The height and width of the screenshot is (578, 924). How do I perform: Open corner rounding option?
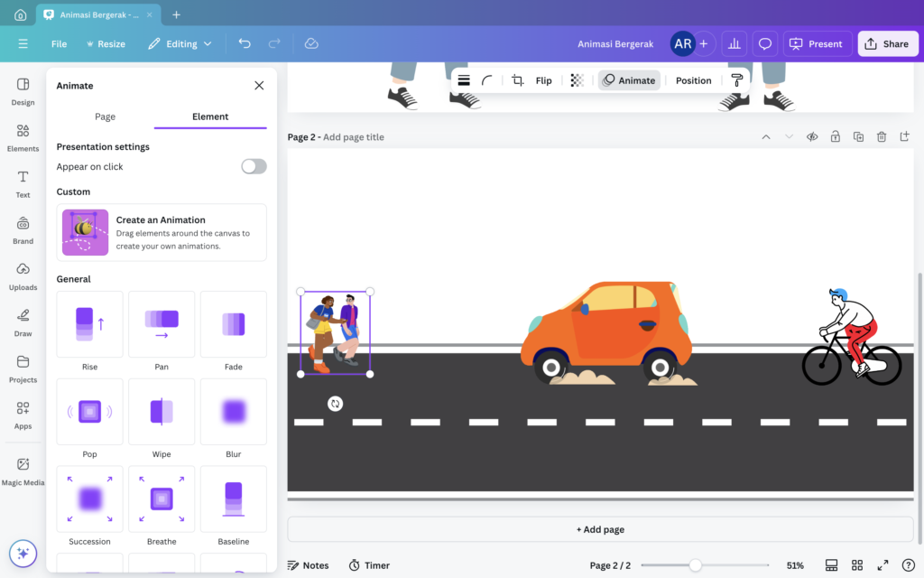(x=486, y=80)
